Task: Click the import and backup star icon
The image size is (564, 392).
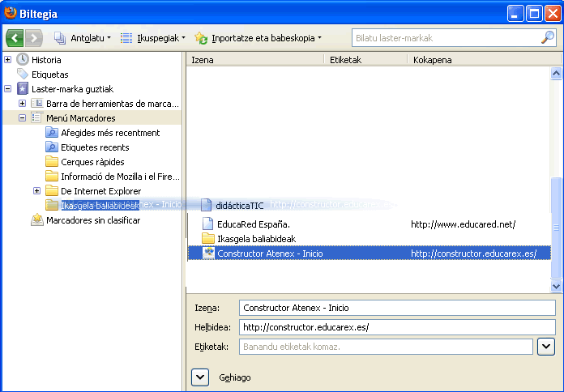Action: pyautogui.click(x=201, y=38)
